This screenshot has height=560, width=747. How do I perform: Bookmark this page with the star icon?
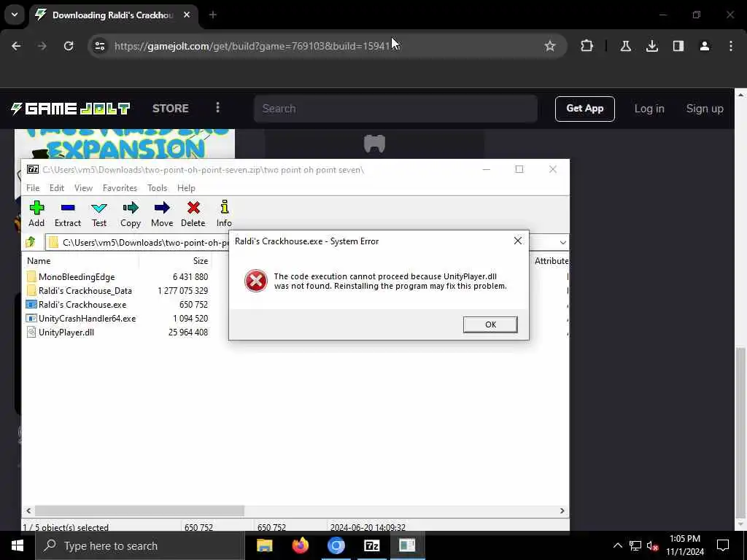point(550,46)
